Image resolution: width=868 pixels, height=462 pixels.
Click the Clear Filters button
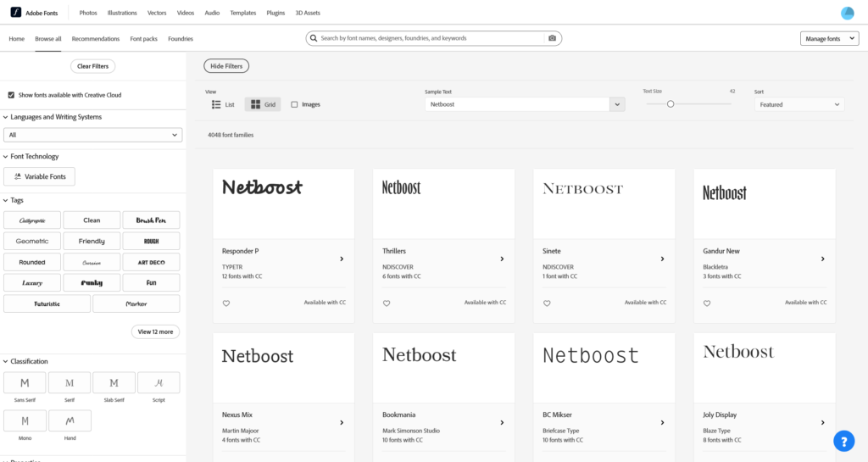[x=92, y=66]
